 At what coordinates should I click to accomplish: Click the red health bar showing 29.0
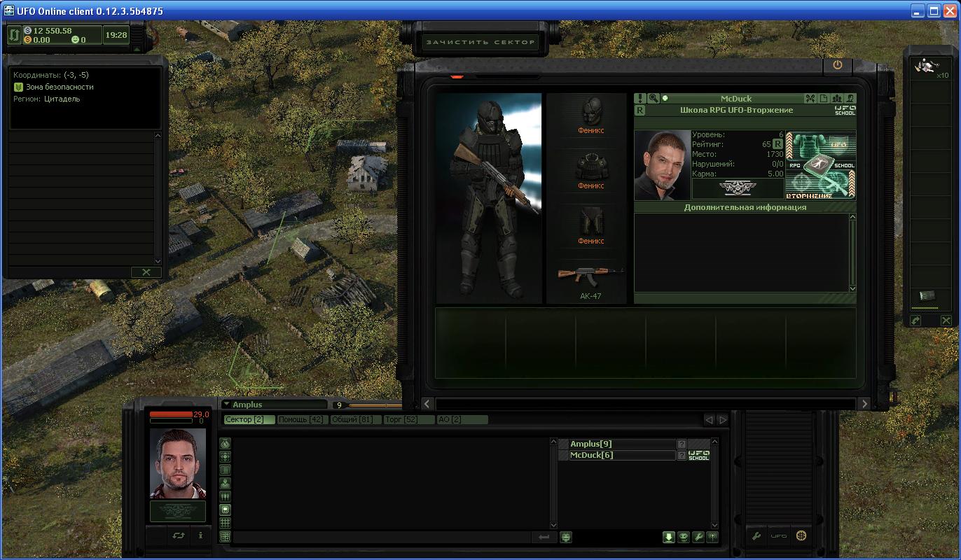coord(171,414)
